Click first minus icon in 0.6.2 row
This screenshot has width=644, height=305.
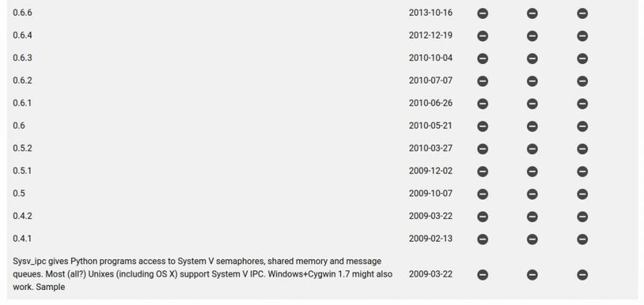482,81
